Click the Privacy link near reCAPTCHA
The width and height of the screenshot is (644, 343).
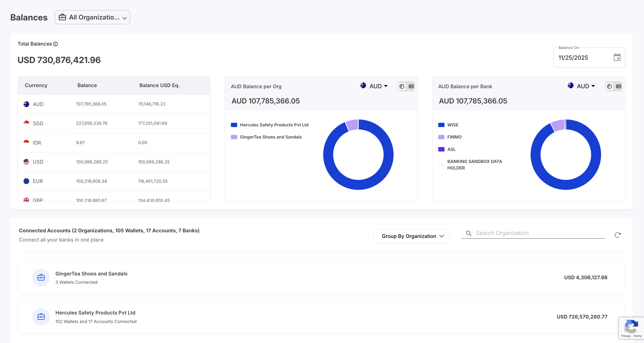point(626,336)
